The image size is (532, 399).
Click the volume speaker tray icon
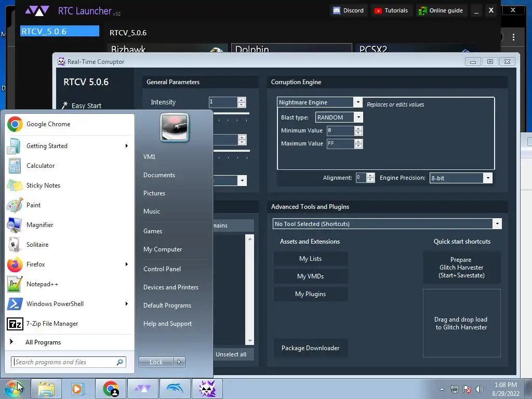(x=480, y=389)
